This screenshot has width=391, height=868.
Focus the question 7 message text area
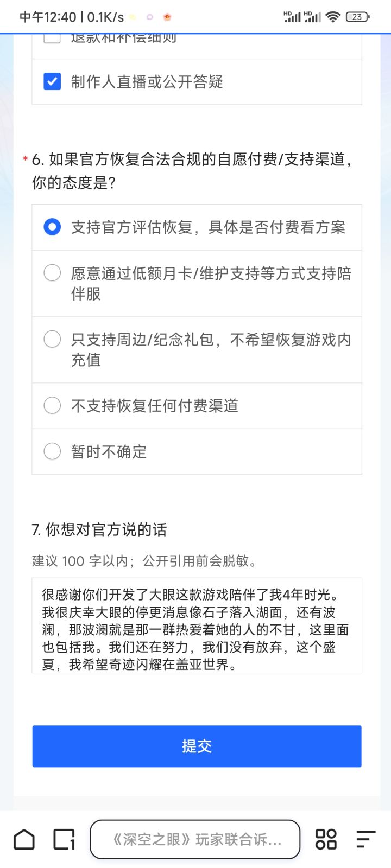197,626
